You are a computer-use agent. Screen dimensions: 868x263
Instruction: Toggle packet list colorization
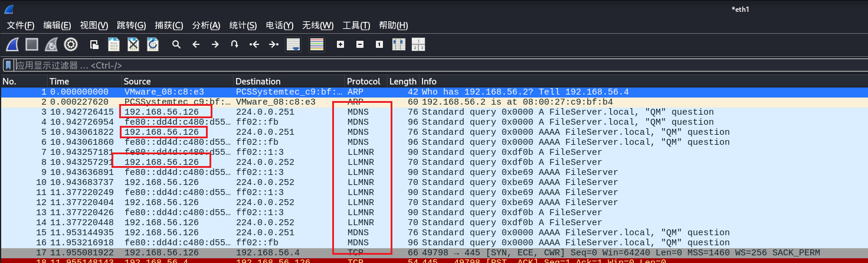tap(317, 44)
